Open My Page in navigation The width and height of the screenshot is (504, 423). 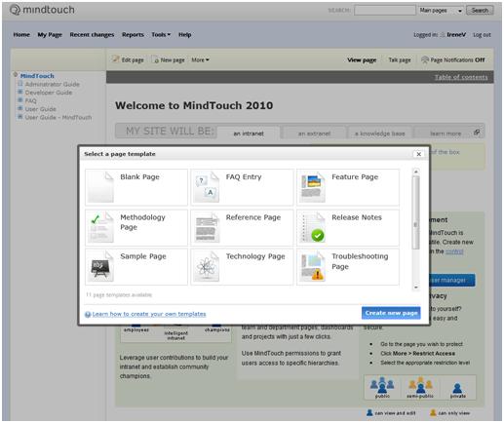[50, 35]
